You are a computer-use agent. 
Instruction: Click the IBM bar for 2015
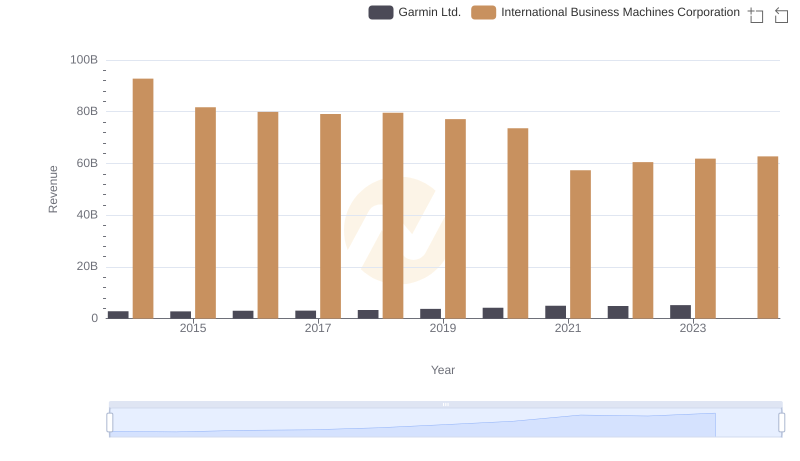pyautogui.click(x=205, y=213)
